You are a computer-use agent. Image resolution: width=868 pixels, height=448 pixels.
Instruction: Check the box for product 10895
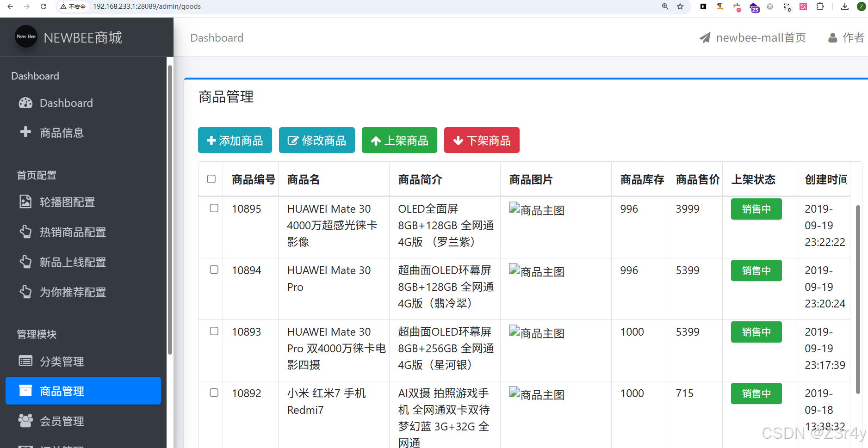(x=214, y=208)
